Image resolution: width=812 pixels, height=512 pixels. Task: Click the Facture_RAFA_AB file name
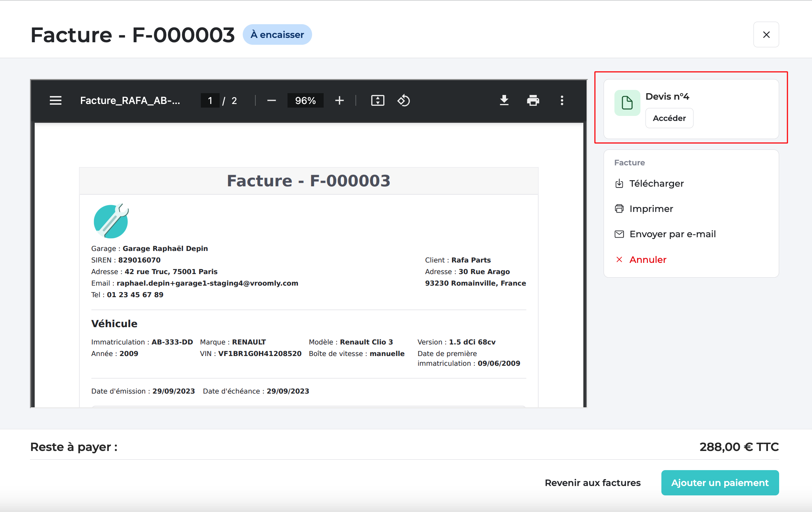130,100
